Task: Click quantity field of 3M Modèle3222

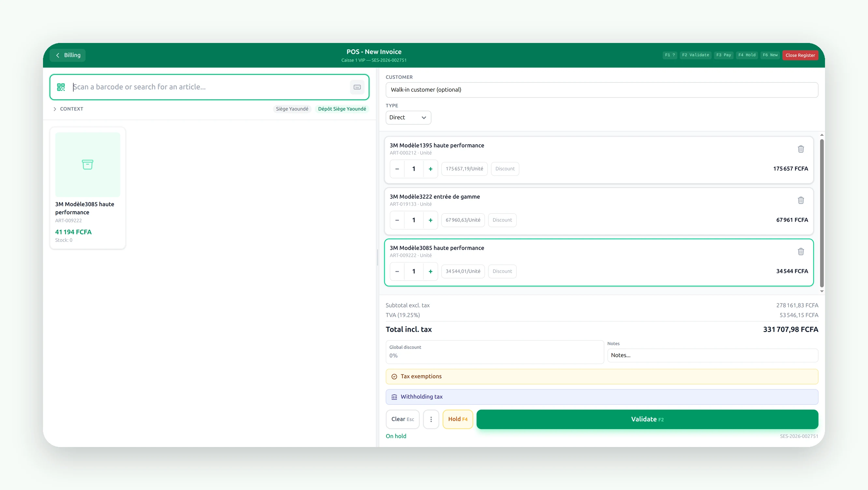Action: [414, 220]
